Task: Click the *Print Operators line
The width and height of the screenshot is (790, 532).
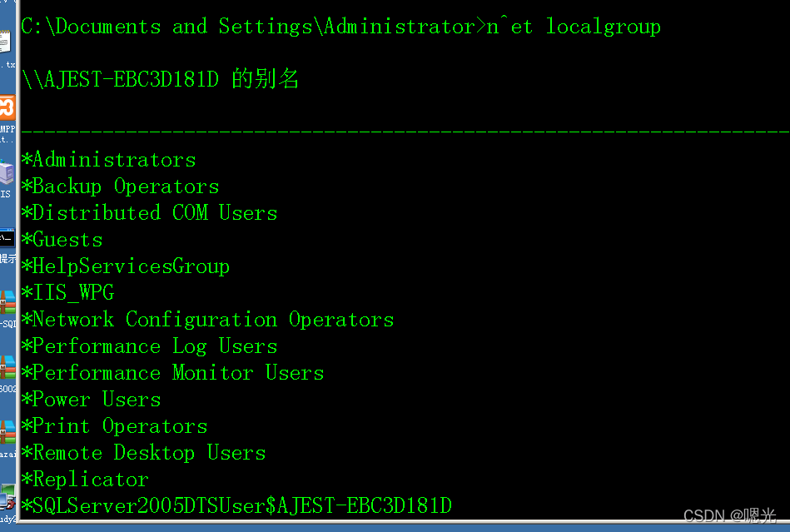Action: (x=115, y=426)
